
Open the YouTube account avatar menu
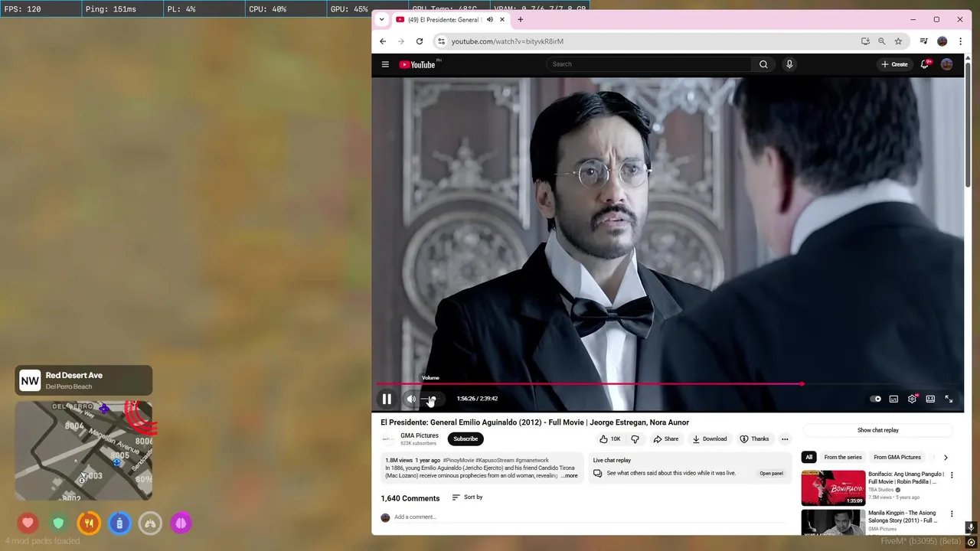click(947, 64)
